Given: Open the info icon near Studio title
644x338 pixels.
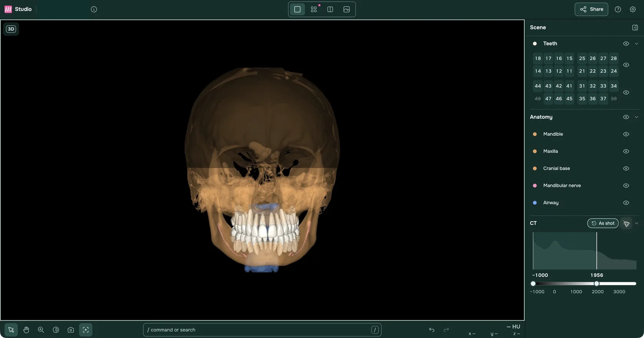Looking at the screenshot, I should coord(94,9).
